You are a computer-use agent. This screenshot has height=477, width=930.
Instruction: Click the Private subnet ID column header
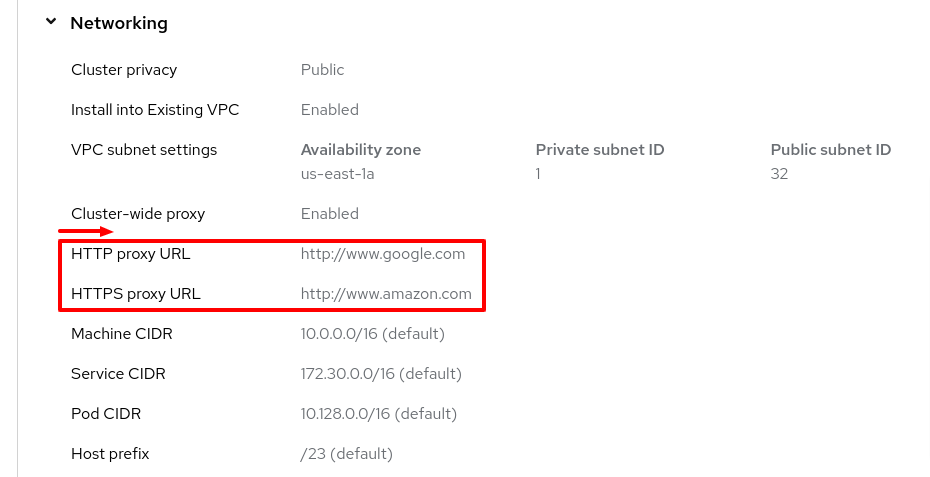pos(600,150)
